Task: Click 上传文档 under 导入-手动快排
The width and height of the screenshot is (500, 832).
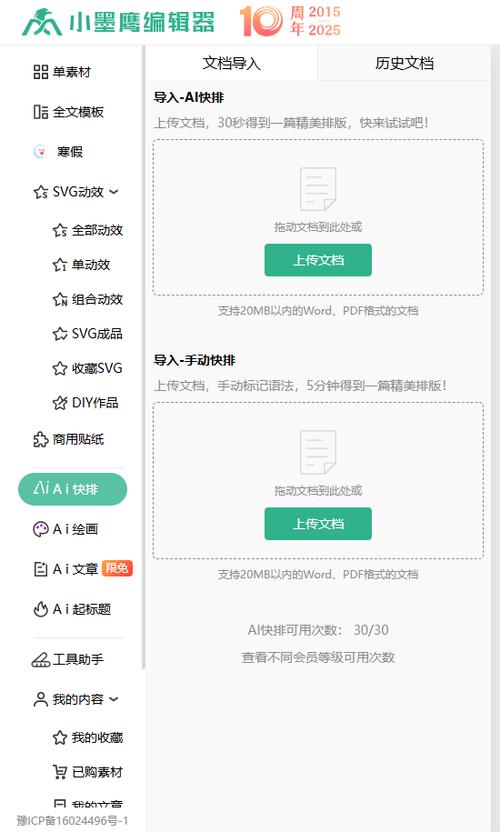Action: click(x=318, y=524)
